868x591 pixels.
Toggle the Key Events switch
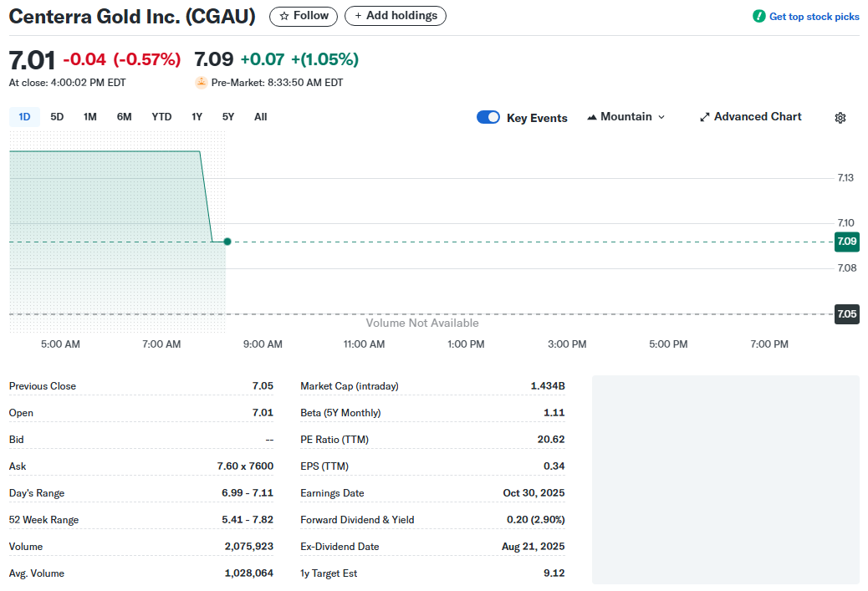click(x=488, y=117)
